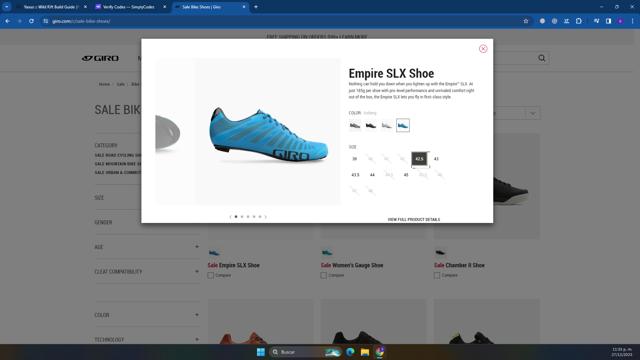Open a new browser tab
The image size is (640, 360).
click(x=256, y=7)
